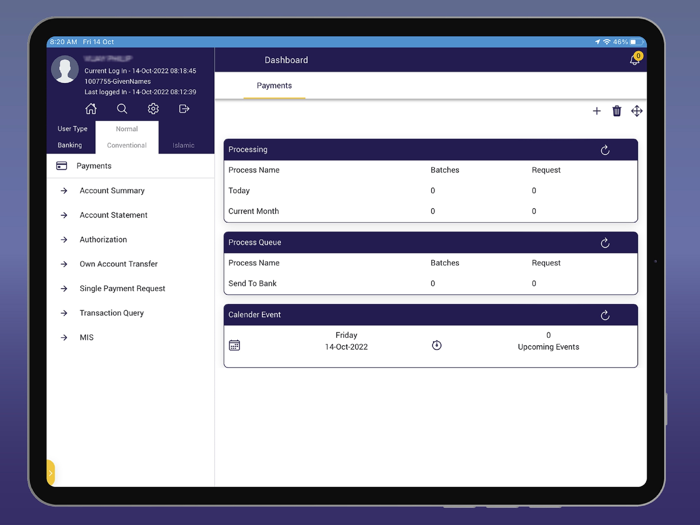
Task: Click the arrow beside Account Statement
Action: [64, 215]
